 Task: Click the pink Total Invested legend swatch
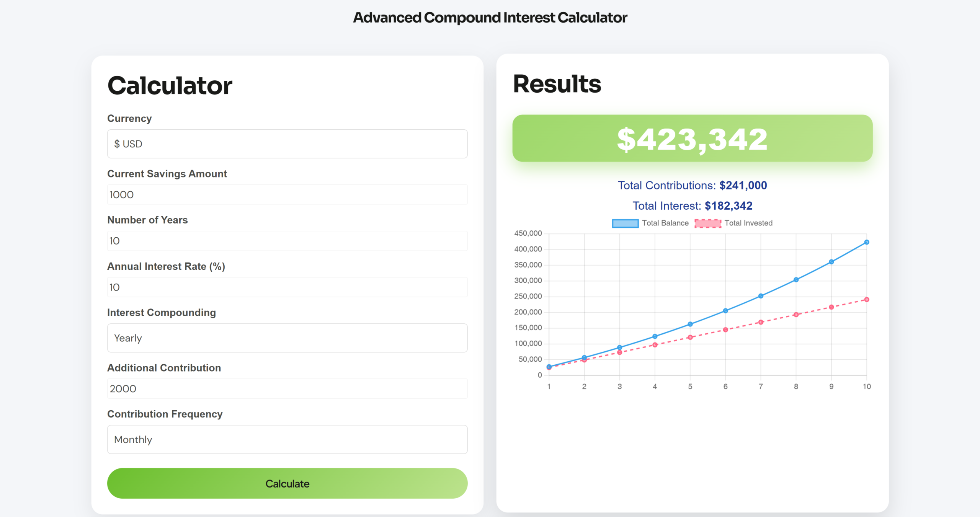708,223
